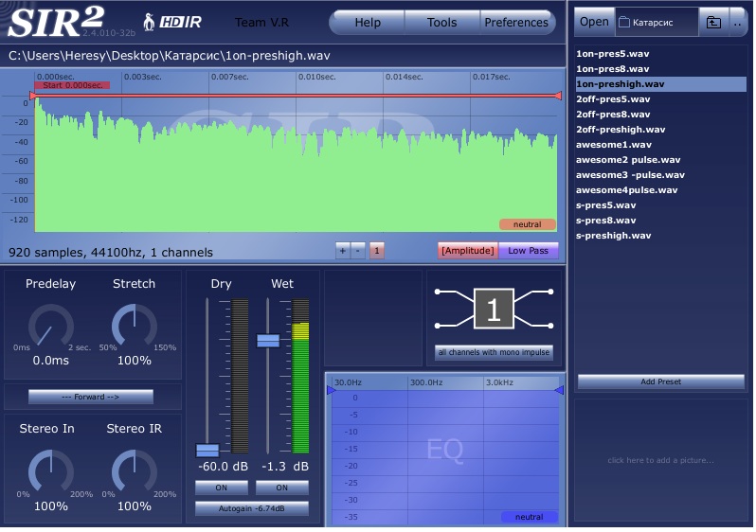756x532 pixels.
Task: Click the neutral button in EQ panel
Action: [529, 517]
